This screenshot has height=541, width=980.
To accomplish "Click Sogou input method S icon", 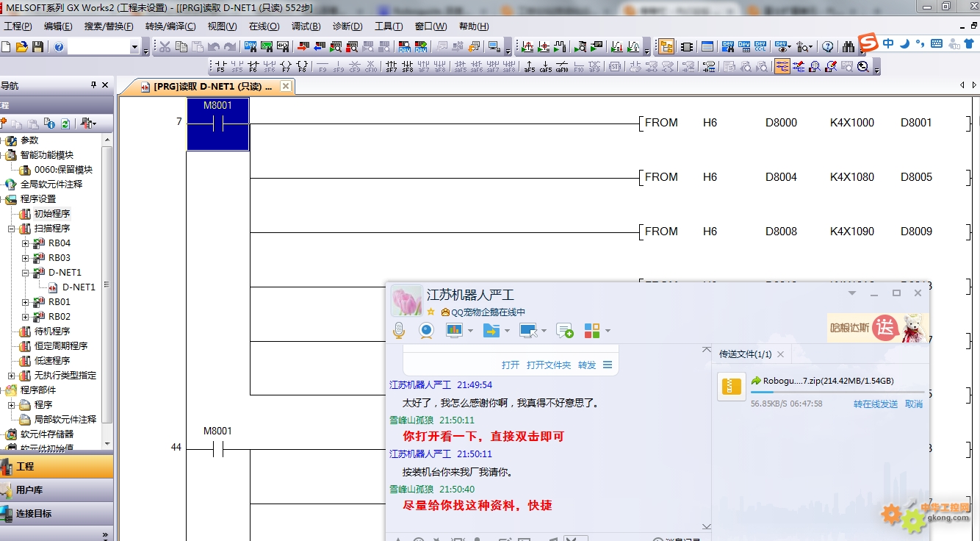I will (x=869, y=43).
